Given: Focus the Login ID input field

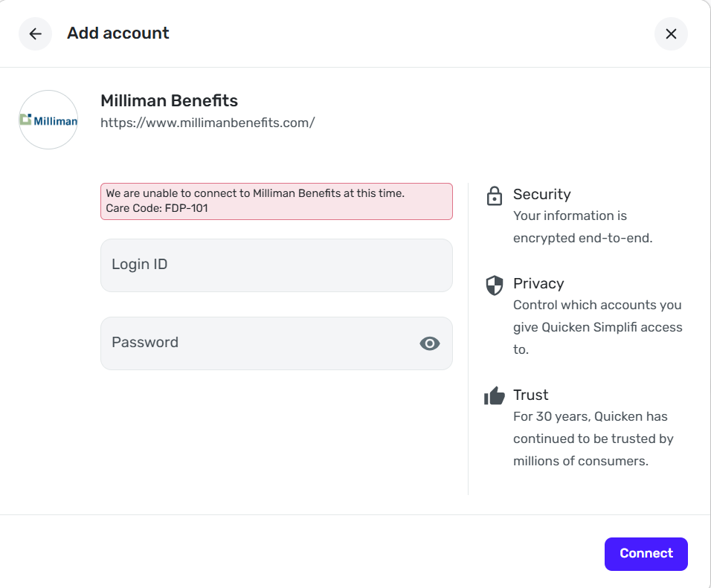Looking at the screenshot, I should tap(276, 265).
